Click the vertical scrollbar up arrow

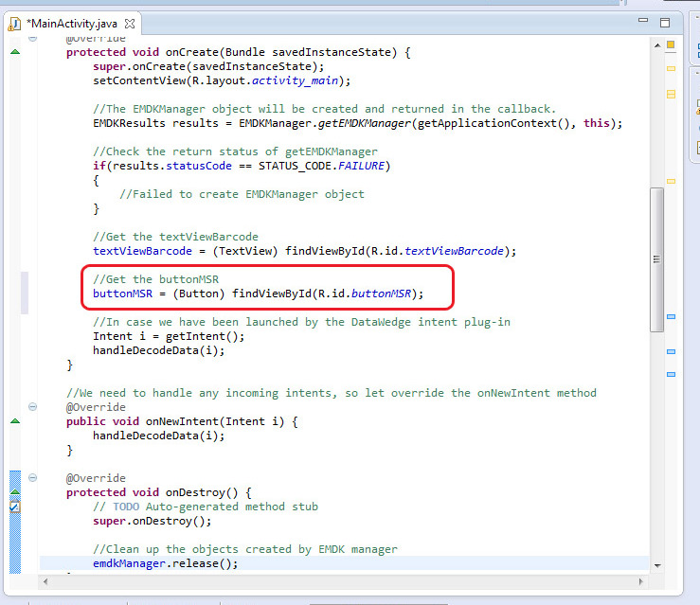point(656,44)
